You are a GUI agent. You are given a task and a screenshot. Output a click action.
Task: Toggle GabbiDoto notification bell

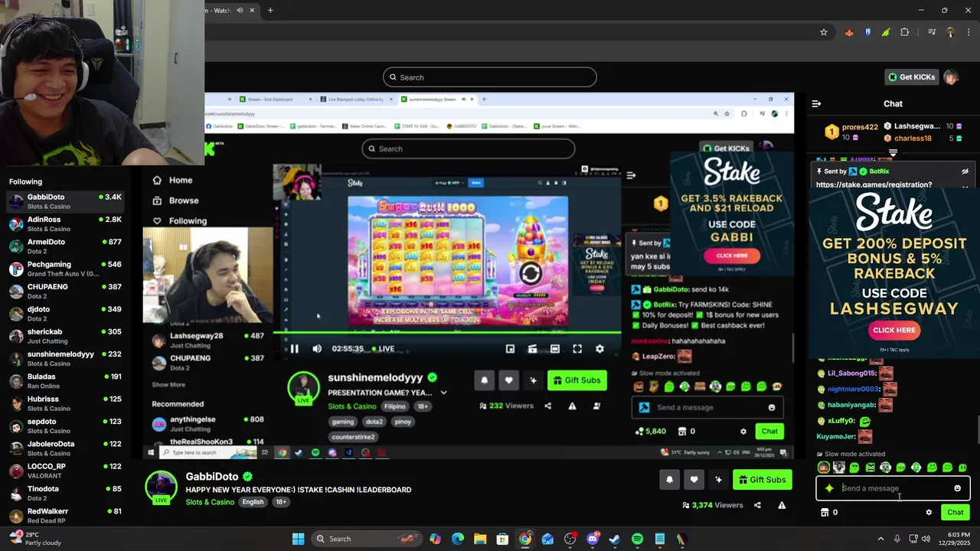pyautogui.click(x=669, y=480)
